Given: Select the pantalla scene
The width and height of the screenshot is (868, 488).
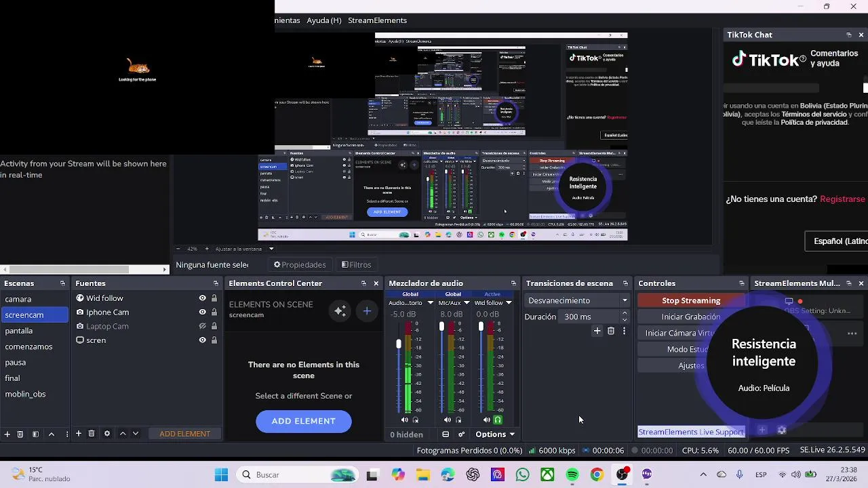Looking at the screenshot, I should coord(35,331).
